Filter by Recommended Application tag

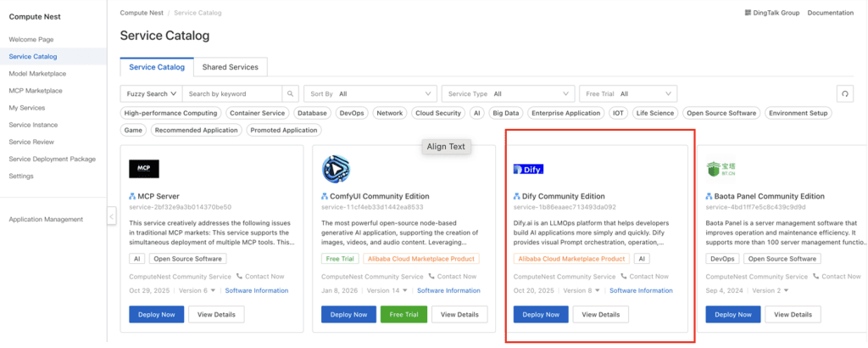click(x=197, y=130)
